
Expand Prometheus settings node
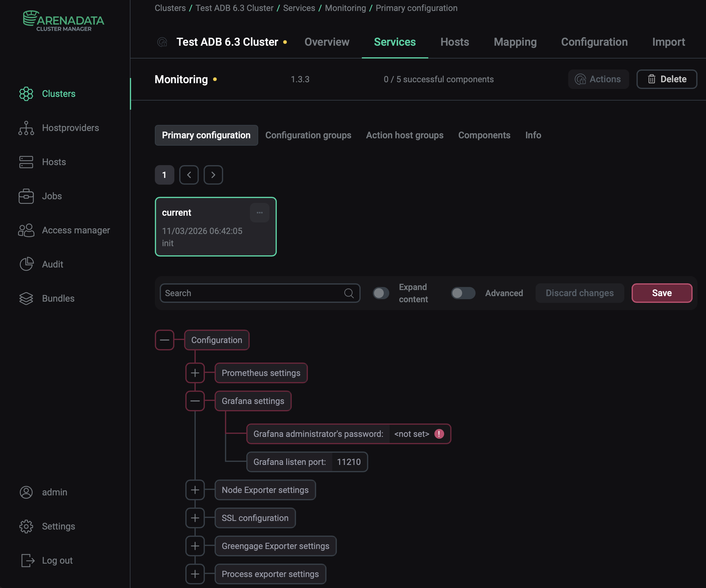click(x=195, y=373)
